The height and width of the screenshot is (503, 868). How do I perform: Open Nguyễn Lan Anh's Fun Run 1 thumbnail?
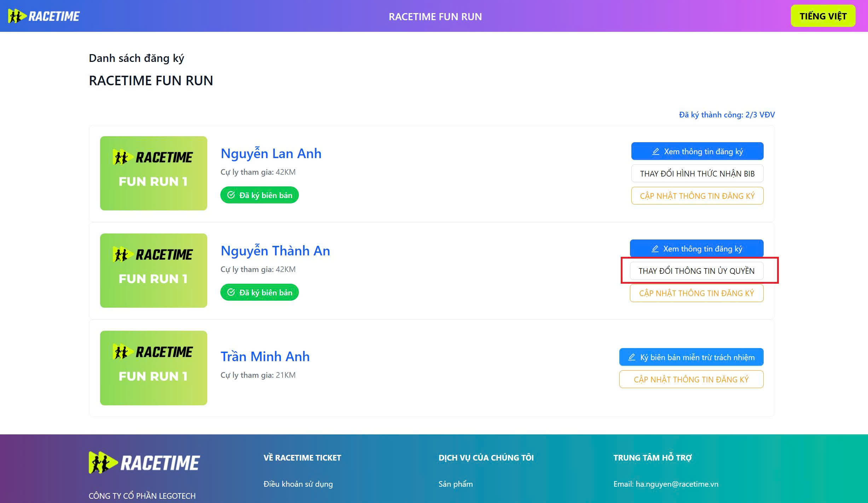click(x=154, y=173)
